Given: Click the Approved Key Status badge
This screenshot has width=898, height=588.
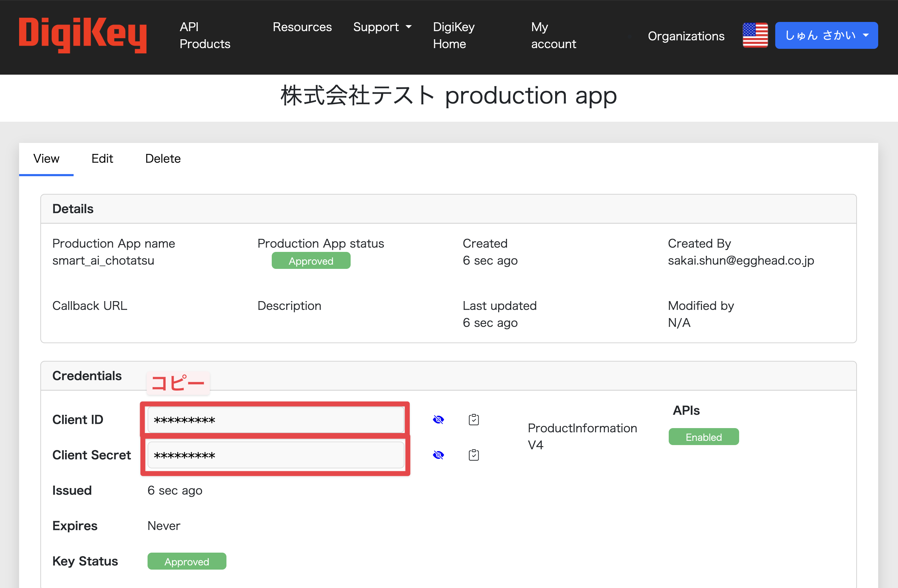Looking at the screenshot, I should point(186,561).
